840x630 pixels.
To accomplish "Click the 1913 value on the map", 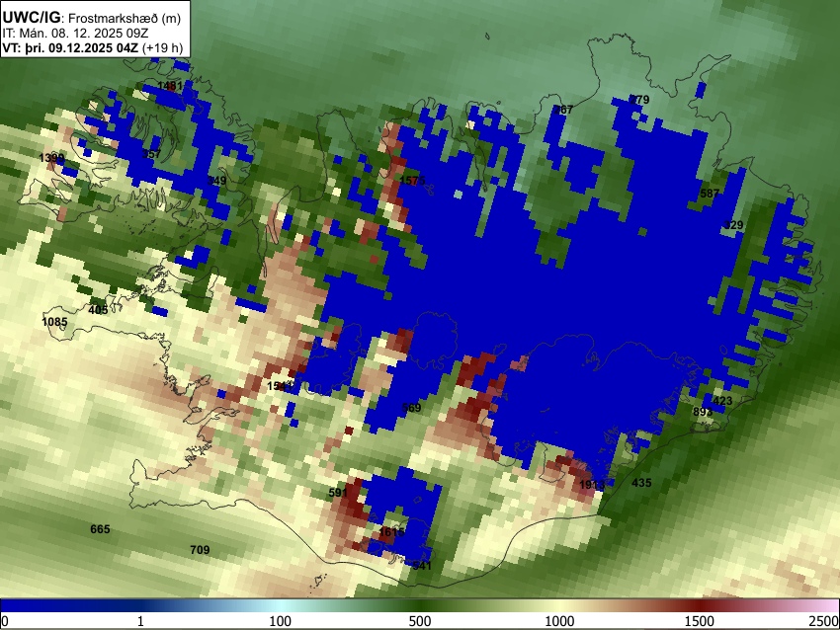I will pos(592,485).
